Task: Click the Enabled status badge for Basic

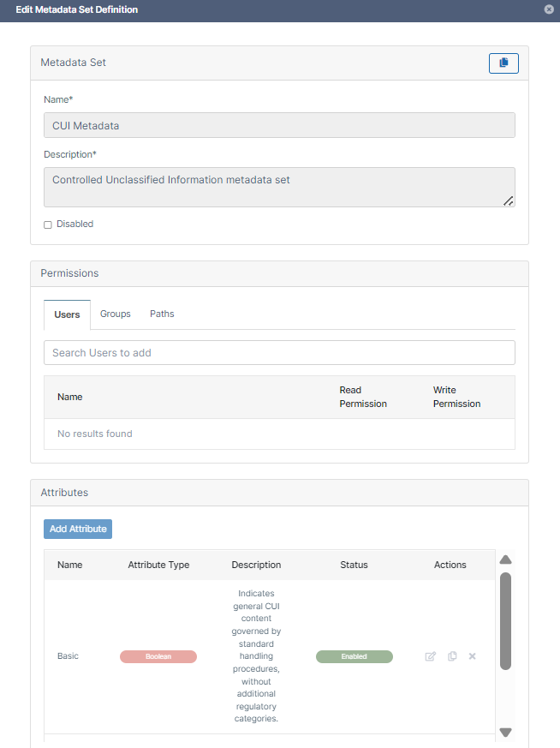Action: (x=354, y=656)
